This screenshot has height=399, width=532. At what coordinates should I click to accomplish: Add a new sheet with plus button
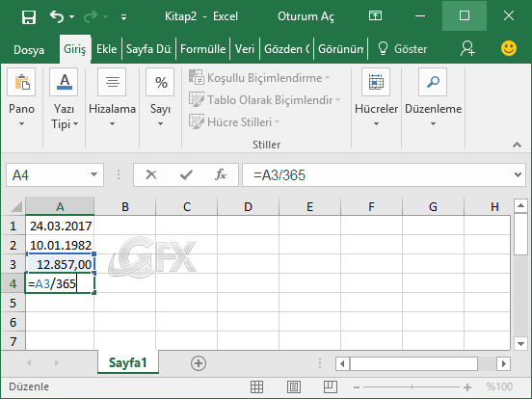point(199,363)
